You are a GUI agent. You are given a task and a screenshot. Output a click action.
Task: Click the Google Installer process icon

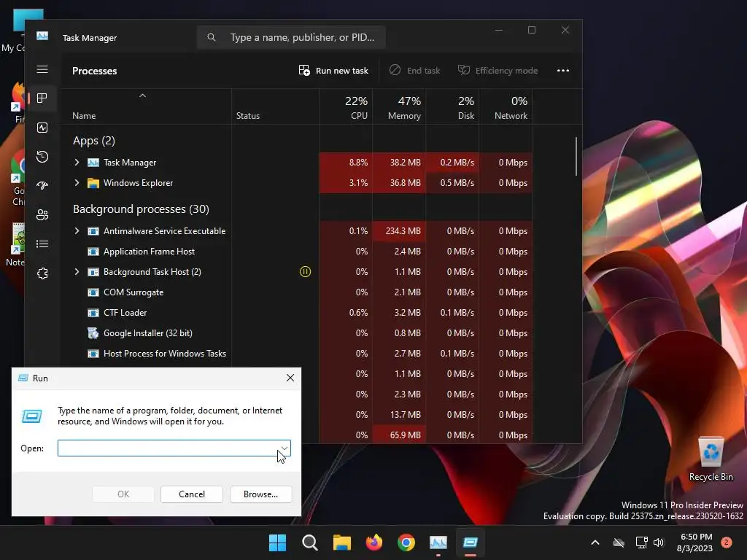tap(93, 333)
